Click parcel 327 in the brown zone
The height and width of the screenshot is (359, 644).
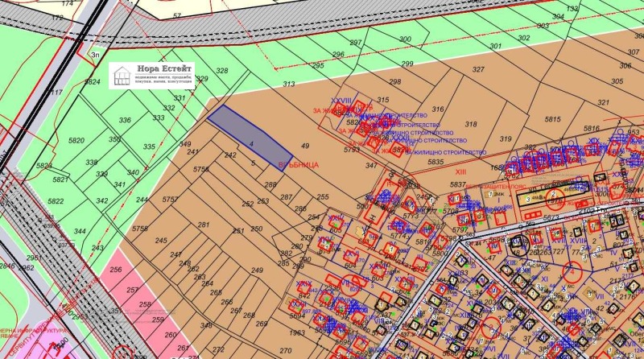pos(478,70)
